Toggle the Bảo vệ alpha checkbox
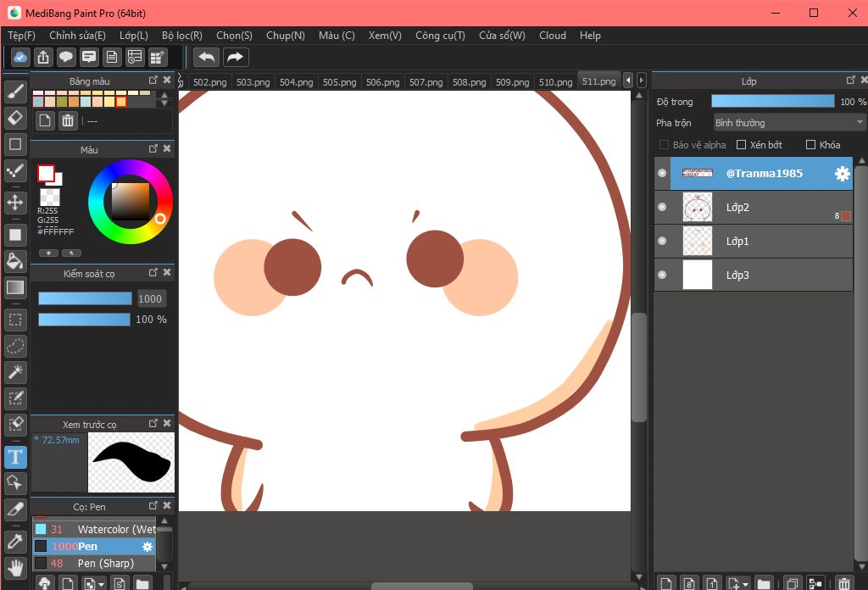This screenshot has height=590, width=868. [665, 144]
